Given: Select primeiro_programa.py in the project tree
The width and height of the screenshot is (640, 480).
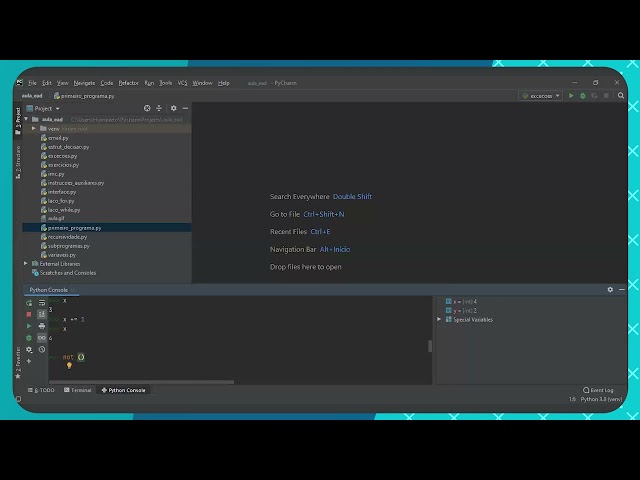Looking at the screenshot, I should tap(74, 228).
